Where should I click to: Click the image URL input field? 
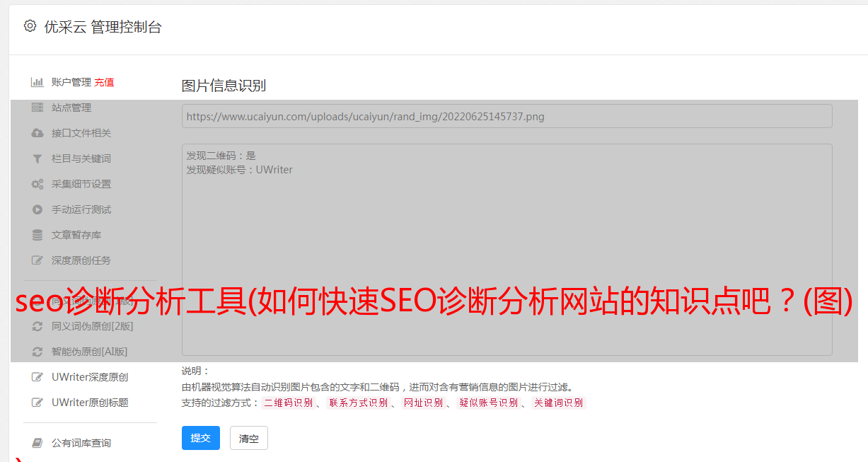tap(507, 116)
